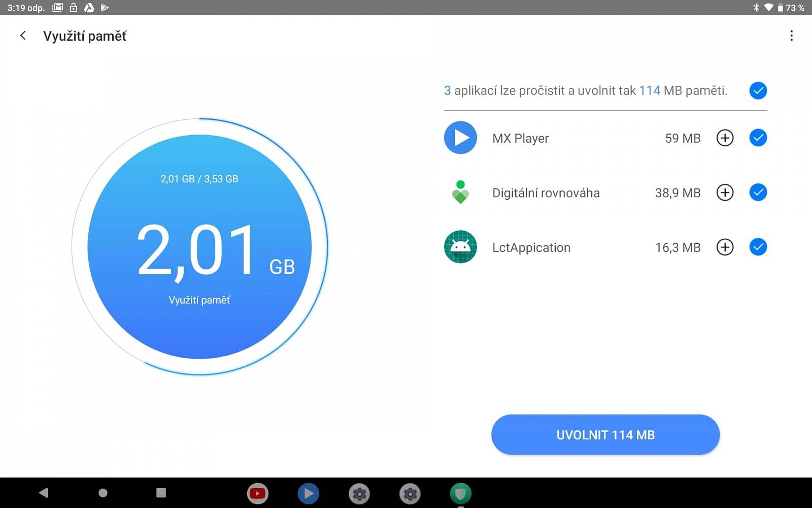Open the second settings gear in taskbar

tap(410, 493)
